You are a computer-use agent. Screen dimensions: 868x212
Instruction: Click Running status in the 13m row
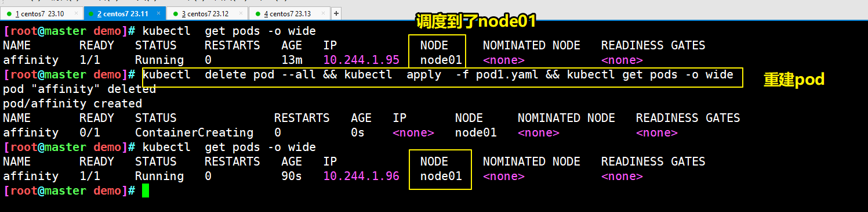pyautogui.click(x=159, y=60)
